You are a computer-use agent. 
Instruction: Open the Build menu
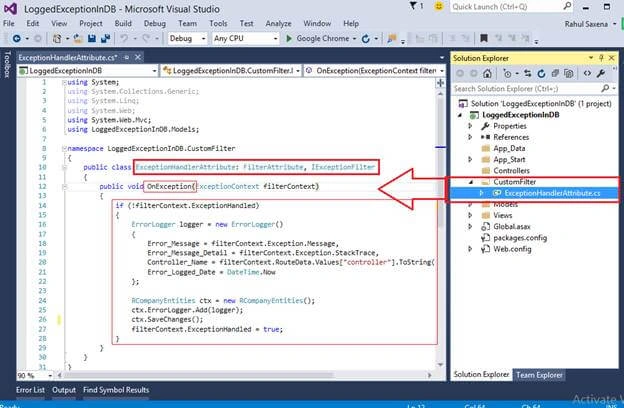click(x=123, y=23)
